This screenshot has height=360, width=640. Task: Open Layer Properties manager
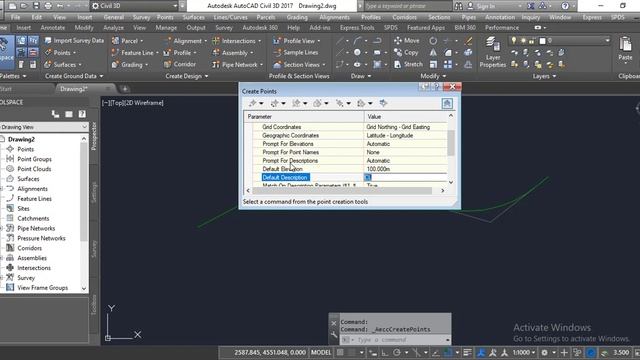(493, 52)
